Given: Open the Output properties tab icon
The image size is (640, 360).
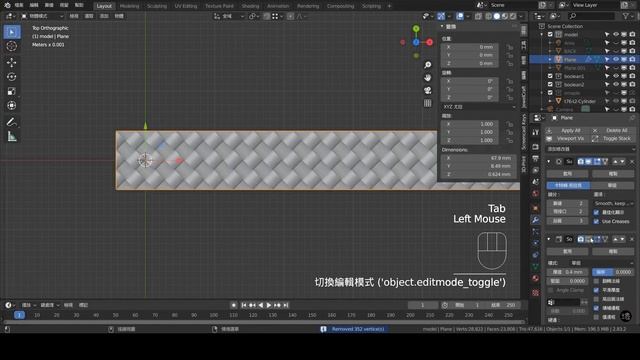Looking at the screenshot, I should 536,158.
